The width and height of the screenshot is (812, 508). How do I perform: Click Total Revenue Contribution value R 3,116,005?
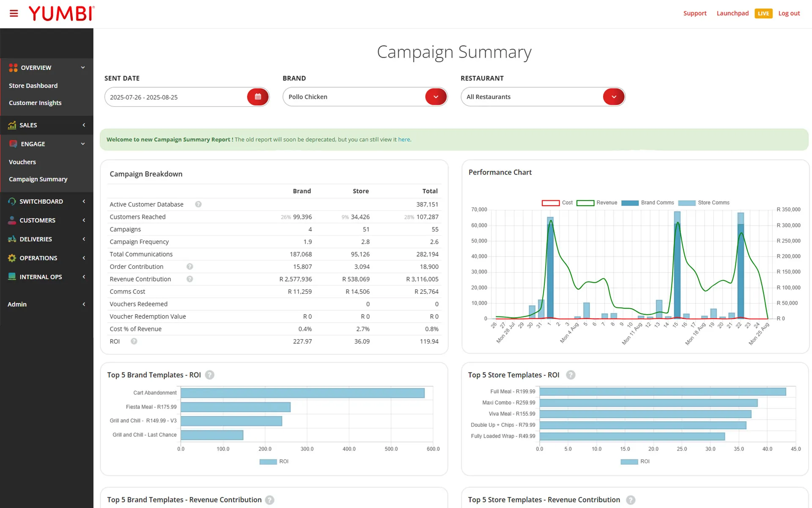point(422,279)
